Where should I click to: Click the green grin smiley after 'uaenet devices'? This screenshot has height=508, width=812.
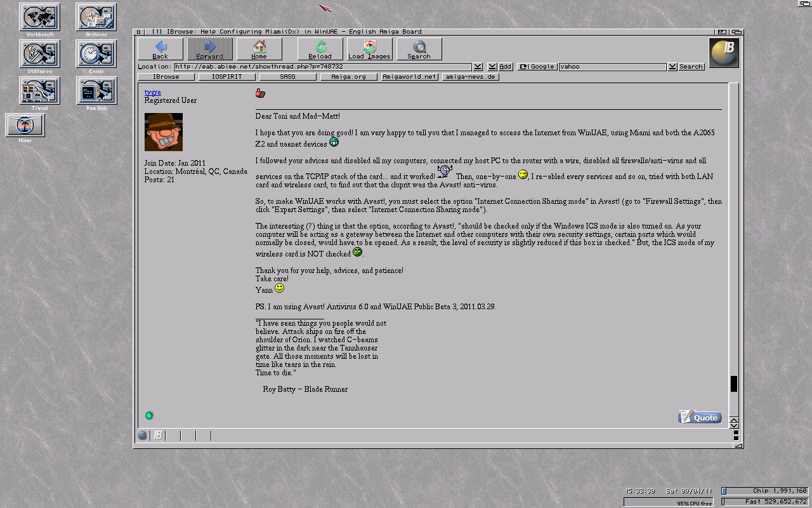coord(334,142)
